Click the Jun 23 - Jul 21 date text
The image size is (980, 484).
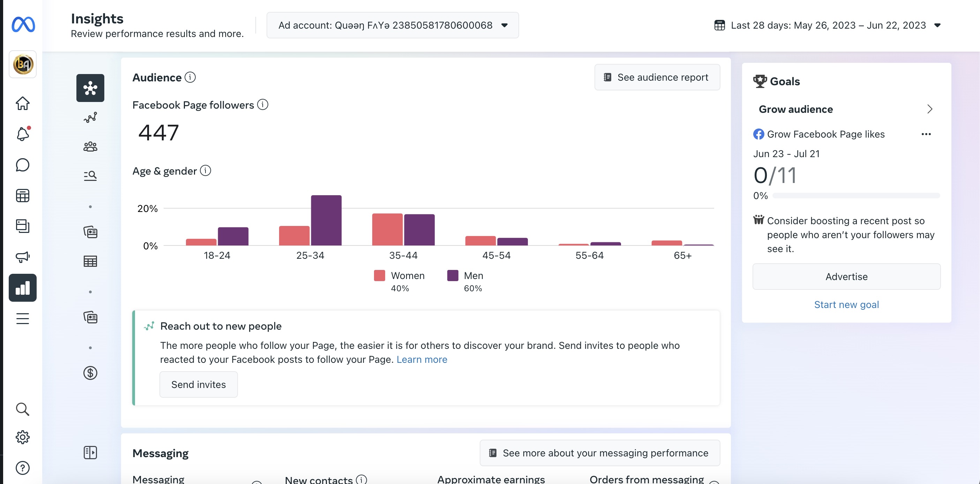click(786, 154)
